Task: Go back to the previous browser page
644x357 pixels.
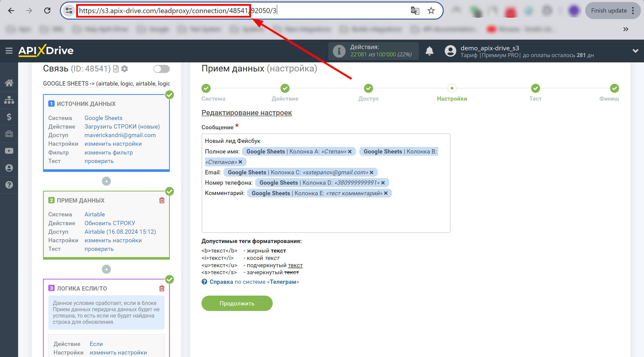Action: [x=11, y=11]
